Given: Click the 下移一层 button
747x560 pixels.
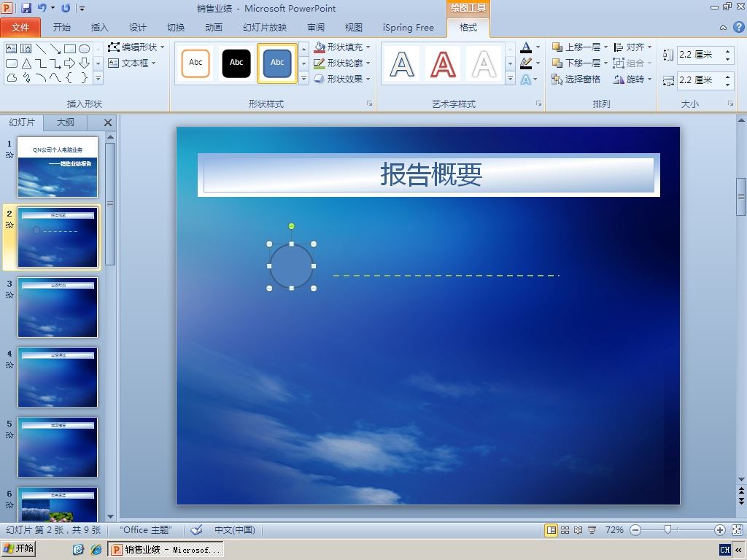Looking at the screenshot, I should pos(576,63).
